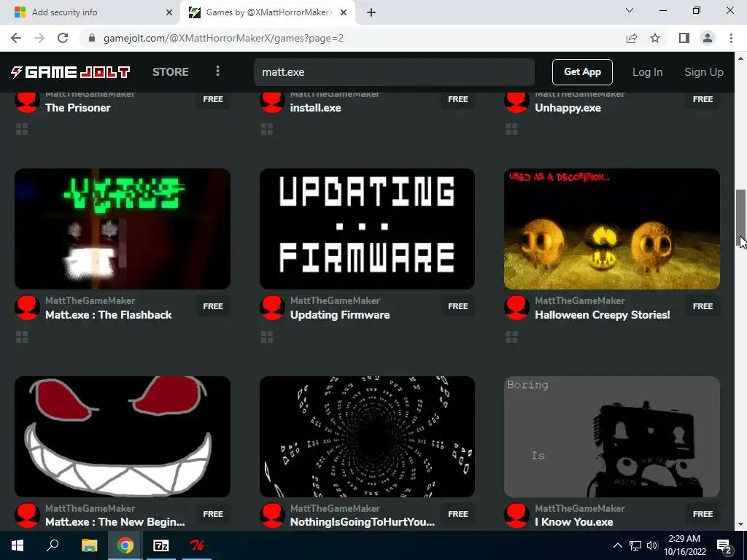Click the Log In link
Image resolution: width=747 pixels, height=560 pixels.
[x=648, y=72]
